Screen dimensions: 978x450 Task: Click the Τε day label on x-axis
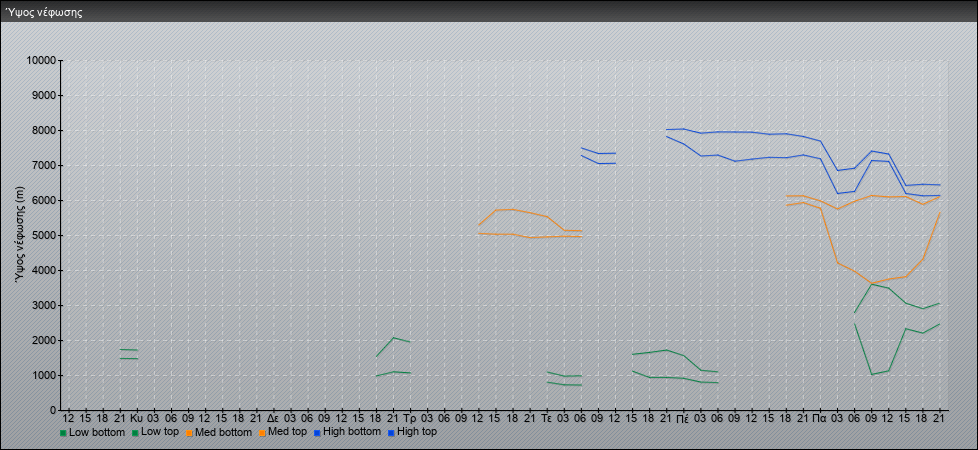click(546, 417)
